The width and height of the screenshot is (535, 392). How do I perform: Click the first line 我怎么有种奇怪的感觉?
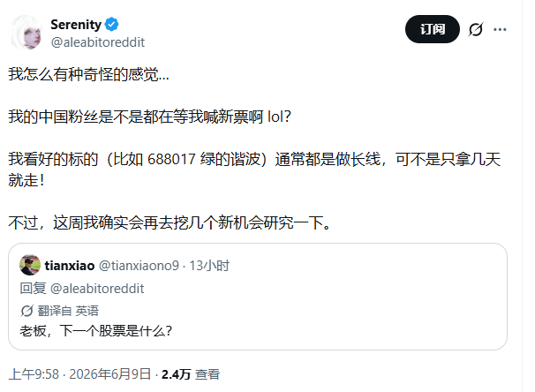pyautogui.click(x=88, y=74)
